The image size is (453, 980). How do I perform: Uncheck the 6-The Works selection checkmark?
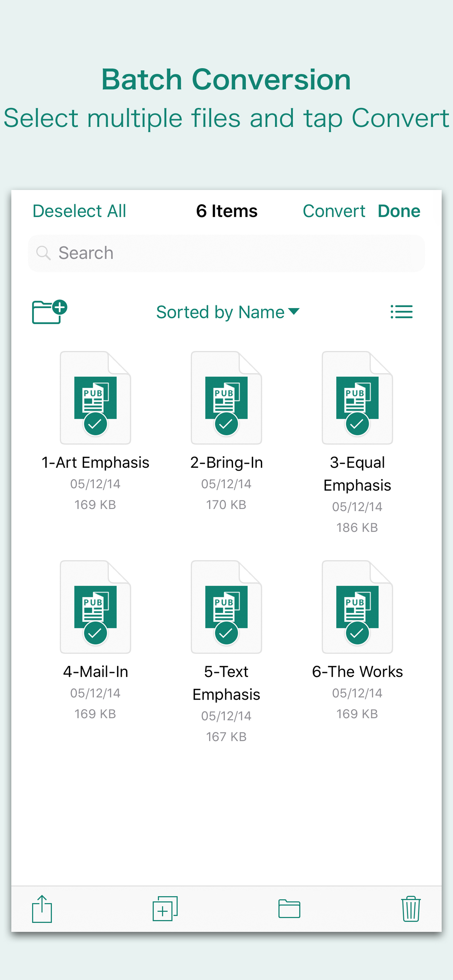click(357, 633)
